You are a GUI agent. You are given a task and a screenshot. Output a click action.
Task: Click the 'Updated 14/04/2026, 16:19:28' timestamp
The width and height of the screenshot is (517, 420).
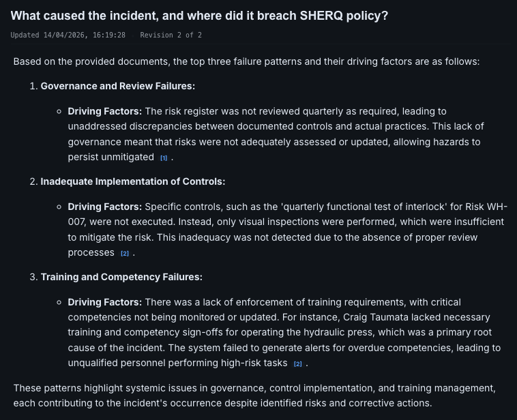coord(68,35)
